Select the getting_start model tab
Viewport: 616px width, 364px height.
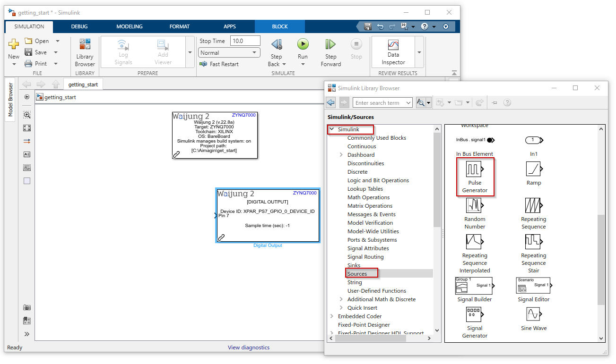point(83,85)
